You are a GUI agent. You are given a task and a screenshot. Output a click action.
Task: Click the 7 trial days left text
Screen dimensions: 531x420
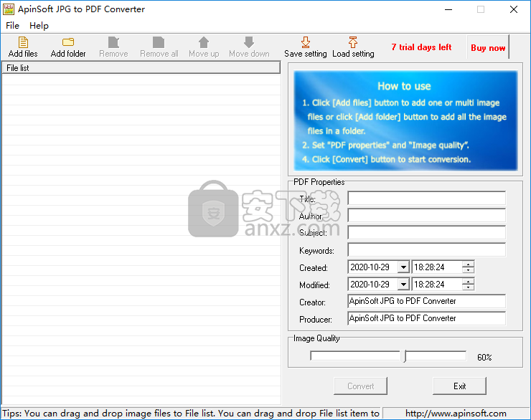pos(421,47)
